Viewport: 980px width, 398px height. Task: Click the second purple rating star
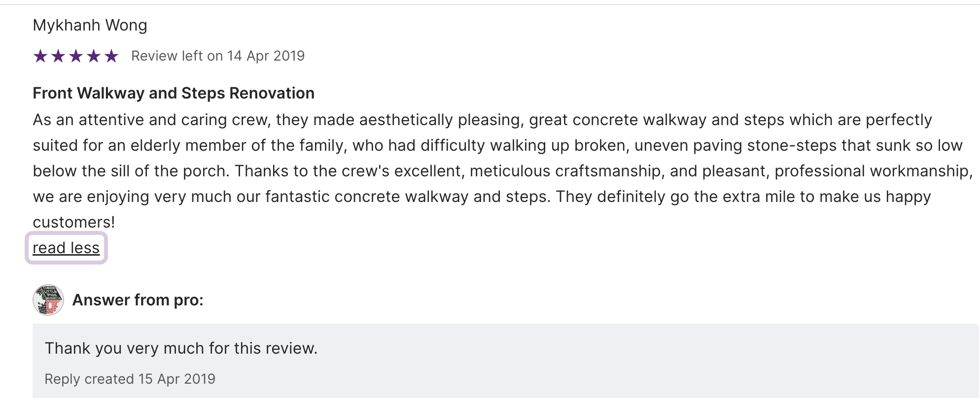click(x=58, y=56)
